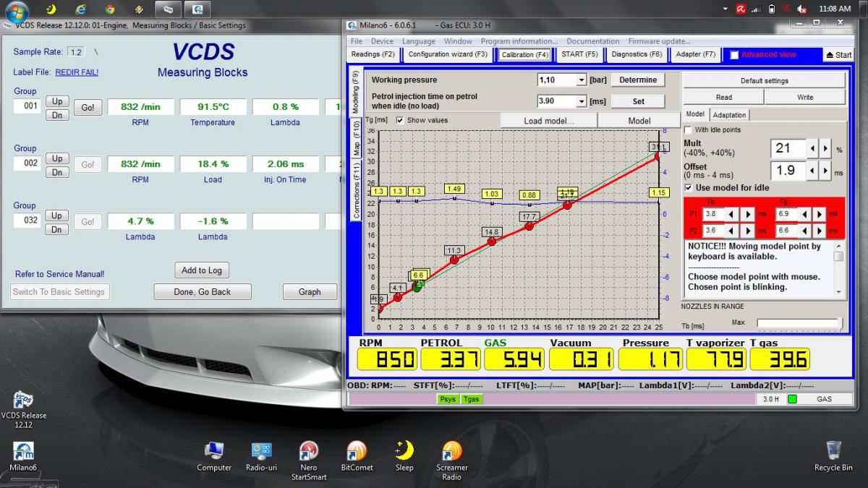Click the Load model... button
Image resolution: width=868 pixels, height=488 pixels.
pyautogui.click(x=549, y=121)
